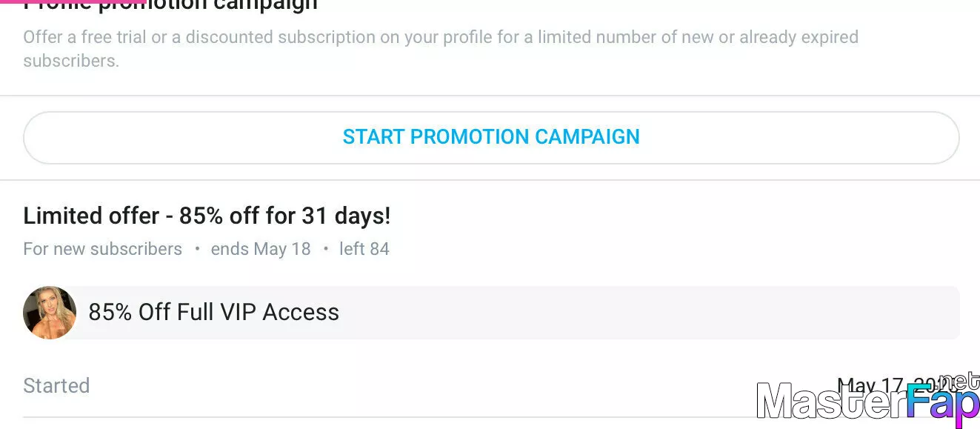This screenshot has height=429, width=980.
Task: Click the left 84 remaining counter
Action: pos(364,249)
